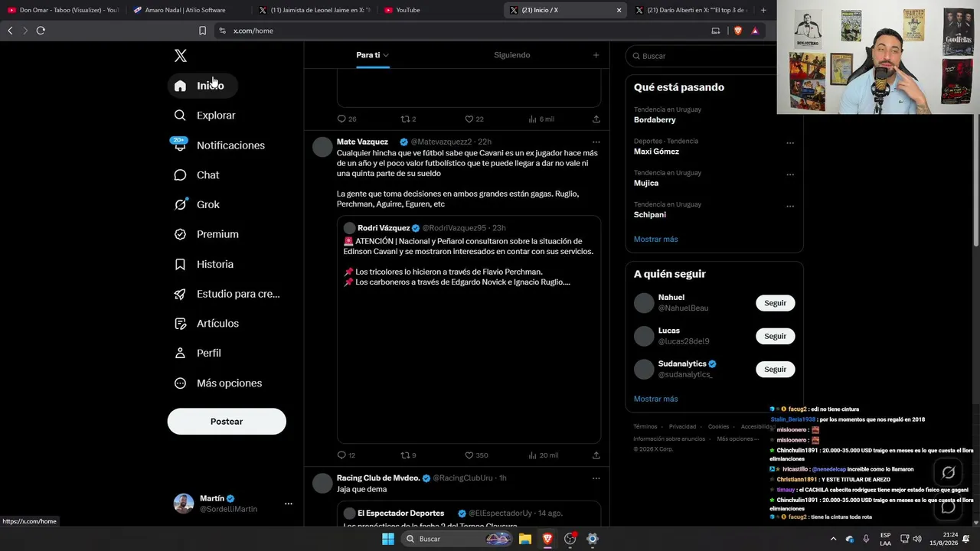Follow Lucas with the Seguir button
Viewport: 980px width, 551px height.
pyautogui.click(x=775, y=336)
